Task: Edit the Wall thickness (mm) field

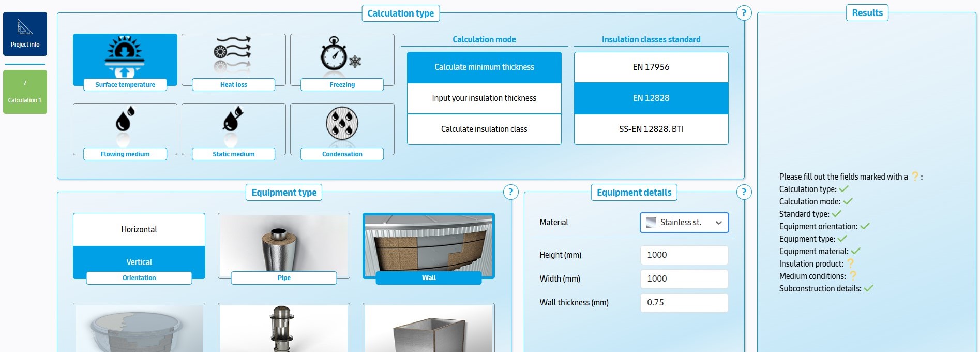Action: click(x=684, y=303)
